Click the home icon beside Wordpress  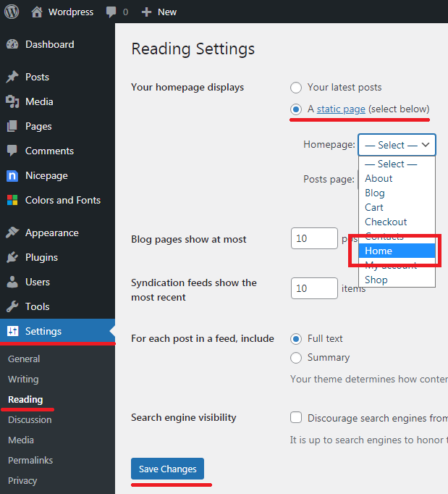point(37,12)
